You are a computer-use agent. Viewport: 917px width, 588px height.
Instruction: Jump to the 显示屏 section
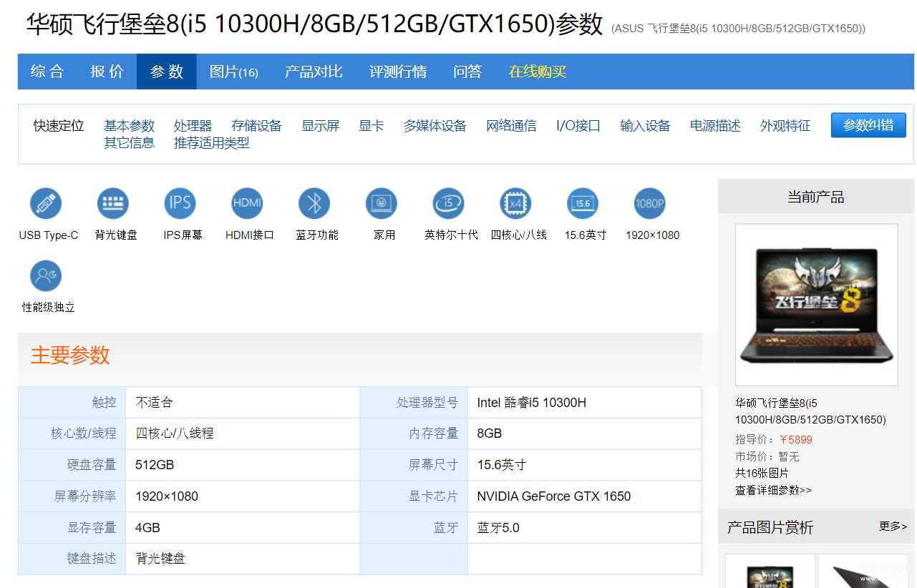320,126
